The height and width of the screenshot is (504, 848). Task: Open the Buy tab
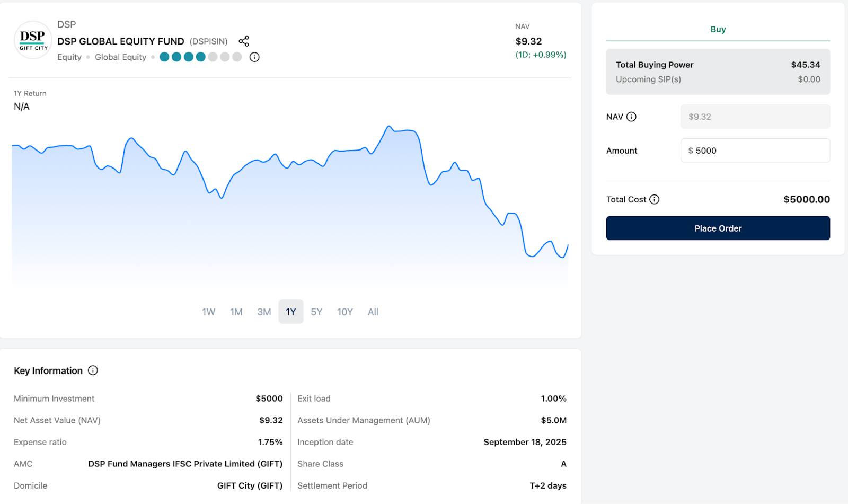click(x=718, y=30)
